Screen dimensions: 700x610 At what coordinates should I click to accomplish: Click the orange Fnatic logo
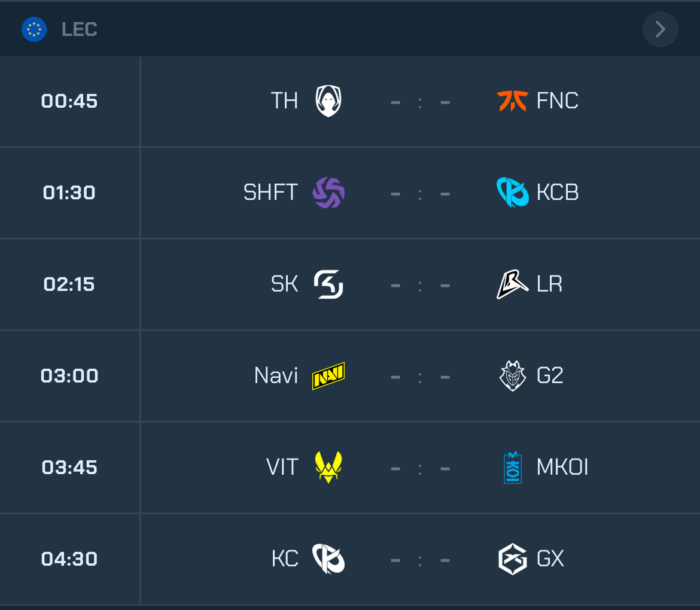(x=513, y=101)
